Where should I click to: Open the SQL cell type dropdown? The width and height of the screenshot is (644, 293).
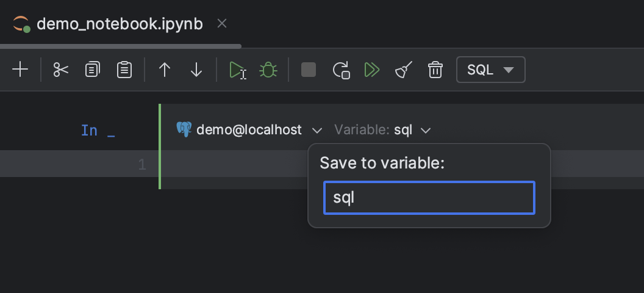tap(490, 70)
